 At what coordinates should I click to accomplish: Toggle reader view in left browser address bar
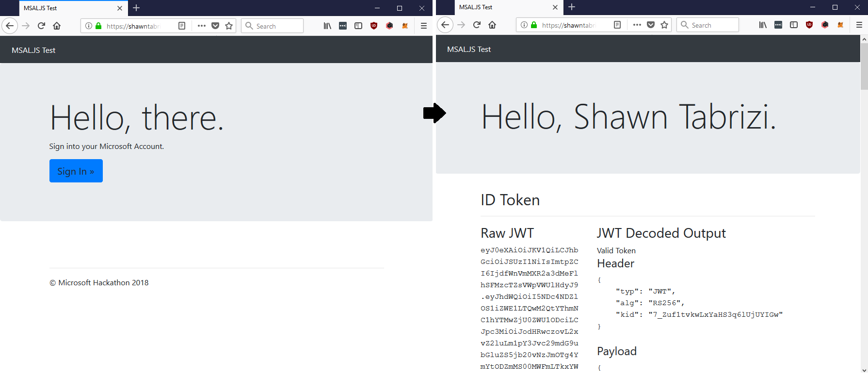pos(182,26)
